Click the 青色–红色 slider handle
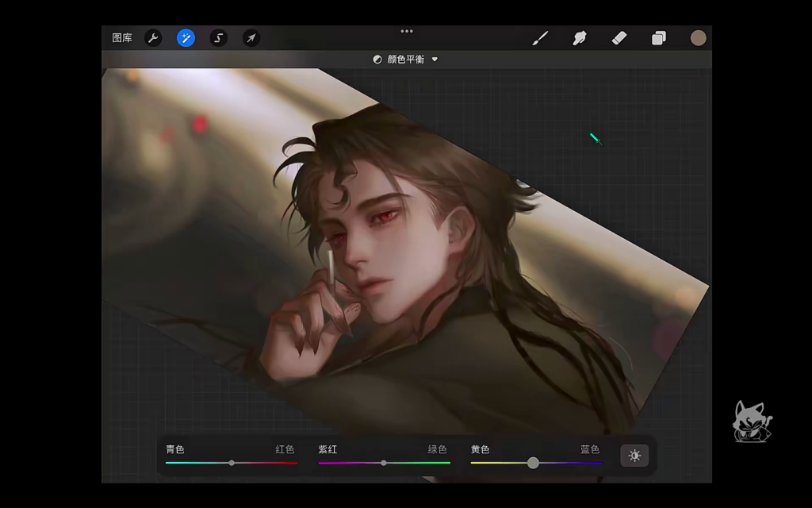Viewport: 812px width, 508px height. [232, 463]
